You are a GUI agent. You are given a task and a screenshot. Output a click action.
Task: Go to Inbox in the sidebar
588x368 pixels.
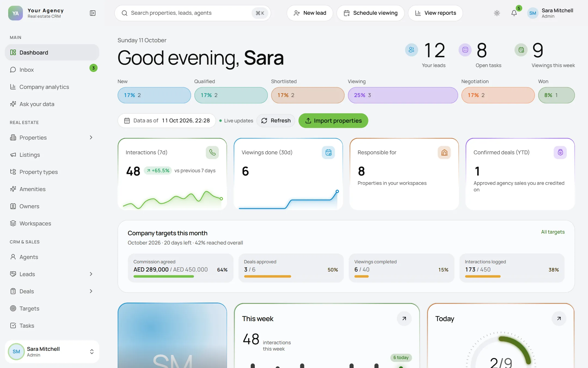[x=52, y=70]
